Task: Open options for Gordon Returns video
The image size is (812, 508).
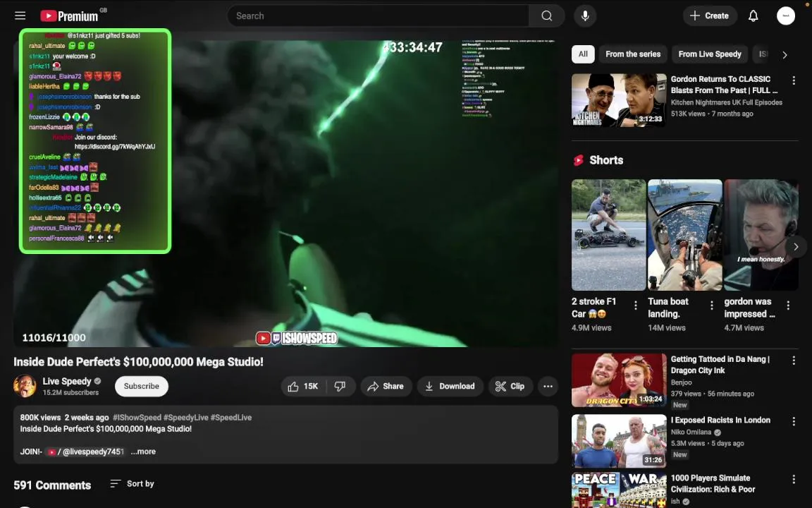Action: click(794, 80)
